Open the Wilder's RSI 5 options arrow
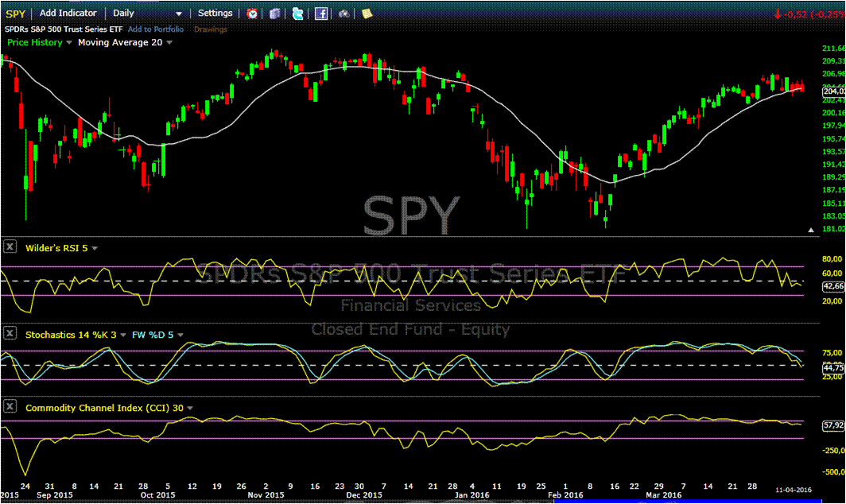Screen dimensions: 846x504 coord(95,248)
